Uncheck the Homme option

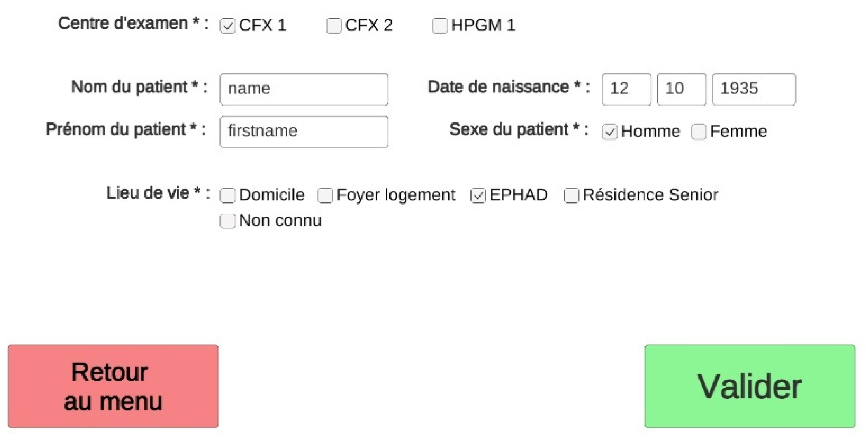click(610, 132)
